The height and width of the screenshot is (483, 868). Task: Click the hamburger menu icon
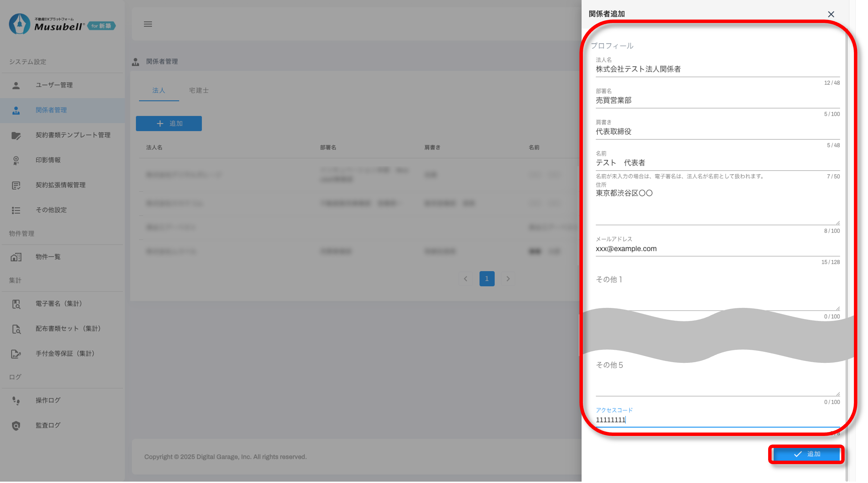pyautogui.click(x=148, y=24)
